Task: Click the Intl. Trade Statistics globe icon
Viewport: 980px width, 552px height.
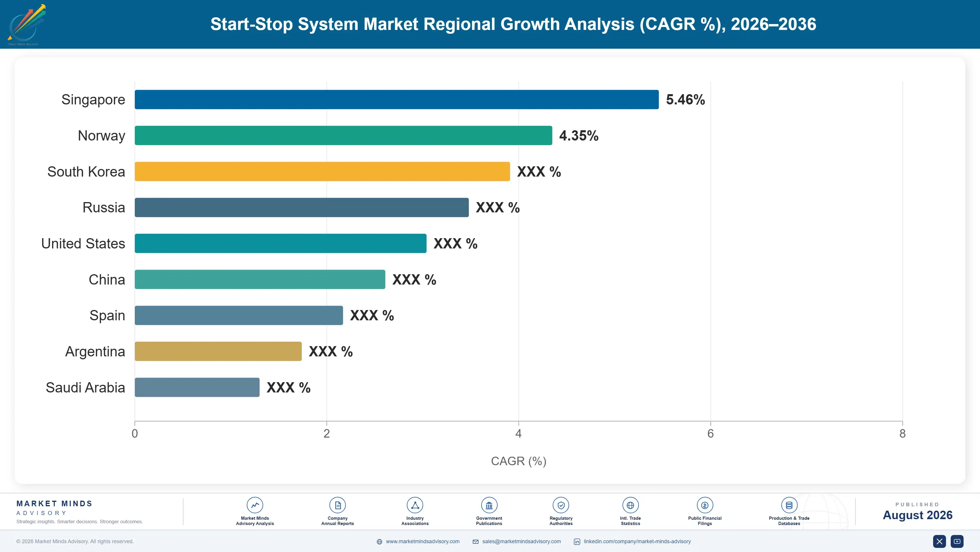Action: 630,505
